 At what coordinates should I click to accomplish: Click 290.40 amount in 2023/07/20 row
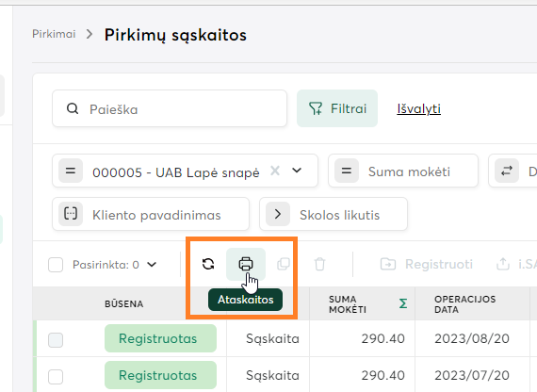(x=382, y=376)
